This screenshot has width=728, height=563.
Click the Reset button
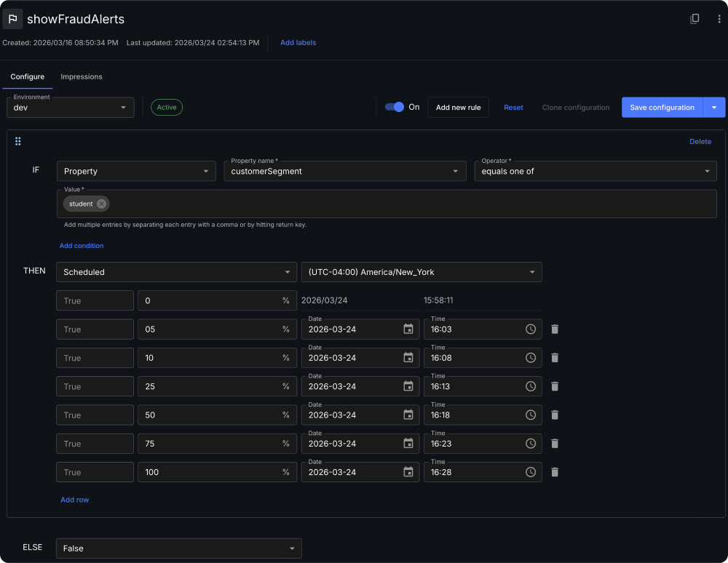[x=513, y=108]
